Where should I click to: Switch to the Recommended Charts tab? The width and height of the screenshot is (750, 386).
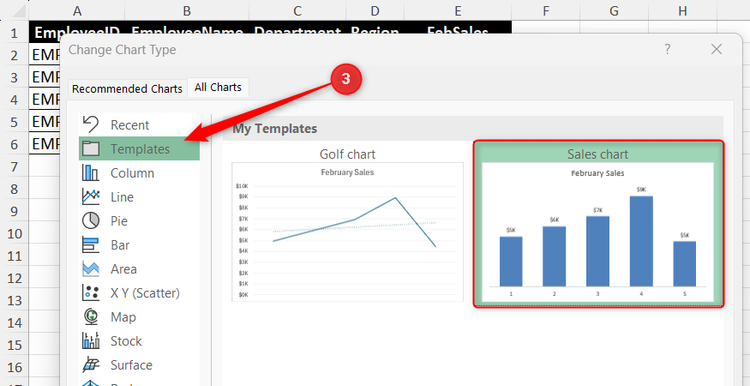tap(127, 88)
